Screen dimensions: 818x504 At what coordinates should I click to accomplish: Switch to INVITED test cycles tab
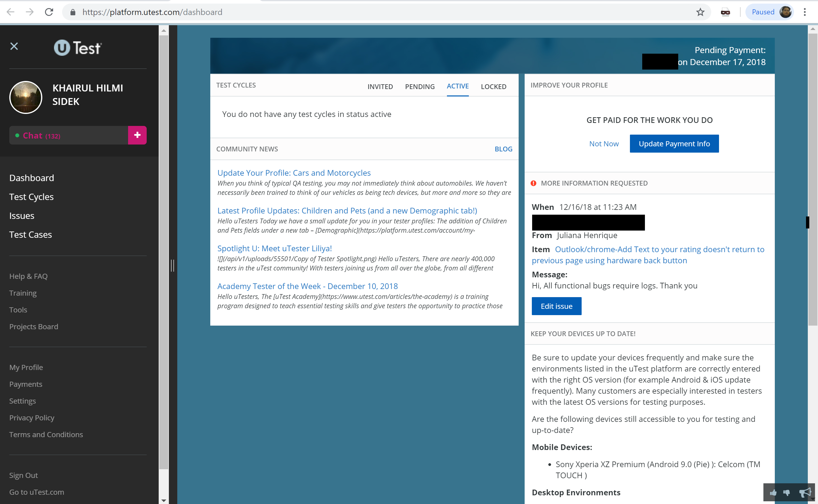click(380, 86)
